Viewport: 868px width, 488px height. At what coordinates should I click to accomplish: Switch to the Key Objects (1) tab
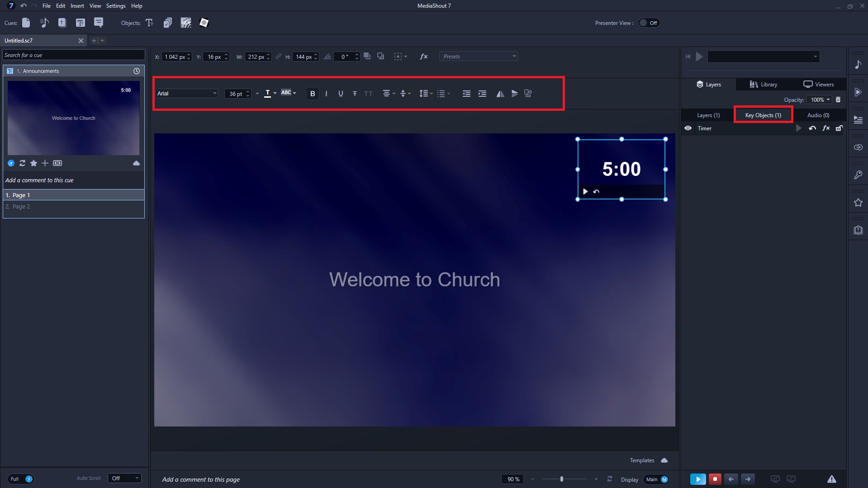[763, 115]
